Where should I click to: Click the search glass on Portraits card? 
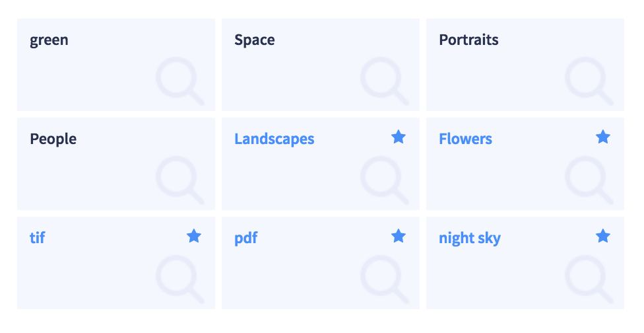(589, 81)
